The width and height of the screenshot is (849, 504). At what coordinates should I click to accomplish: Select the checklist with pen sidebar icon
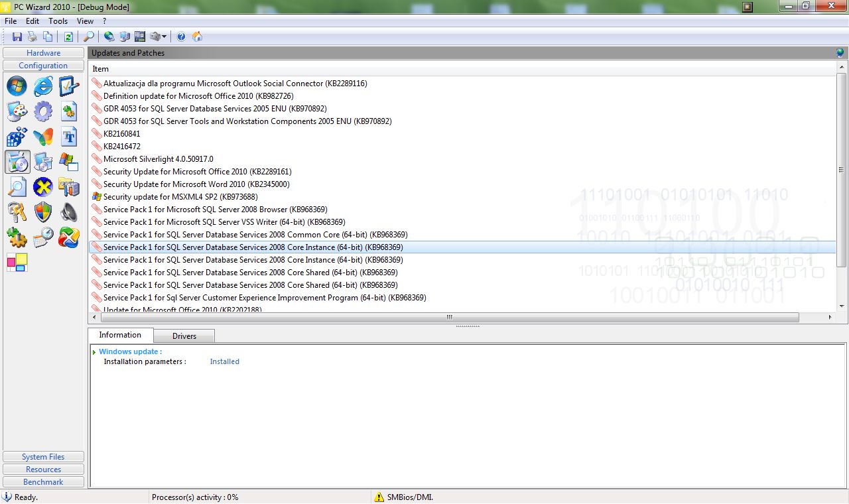pos(69,86)
